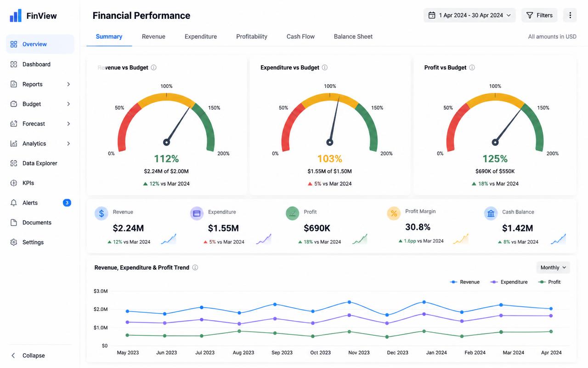
Task: Expand the Budget submenu chevron
Action: [68, 104]
